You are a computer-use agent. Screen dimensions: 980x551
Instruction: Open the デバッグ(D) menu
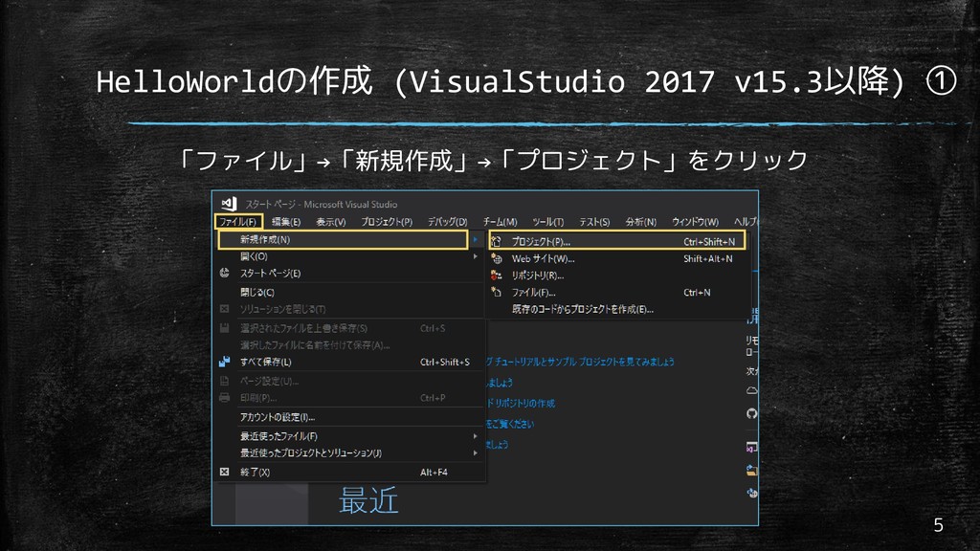click(448, 222)
